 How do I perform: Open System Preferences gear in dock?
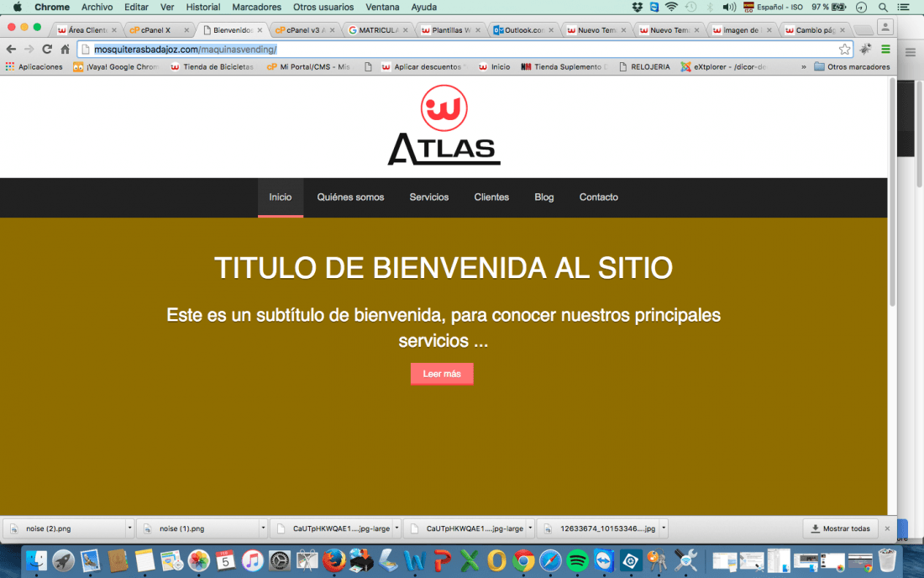click(280, 560)
